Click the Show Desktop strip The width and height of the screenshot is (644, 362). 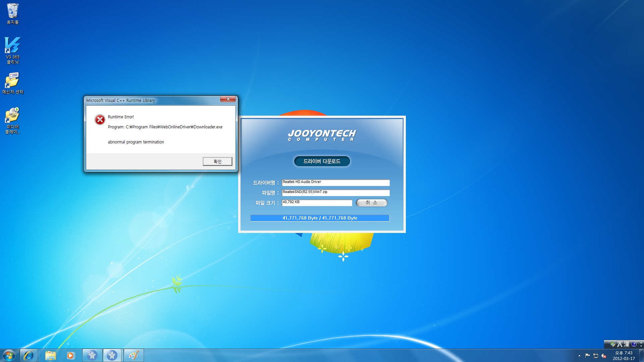[641, 355]
